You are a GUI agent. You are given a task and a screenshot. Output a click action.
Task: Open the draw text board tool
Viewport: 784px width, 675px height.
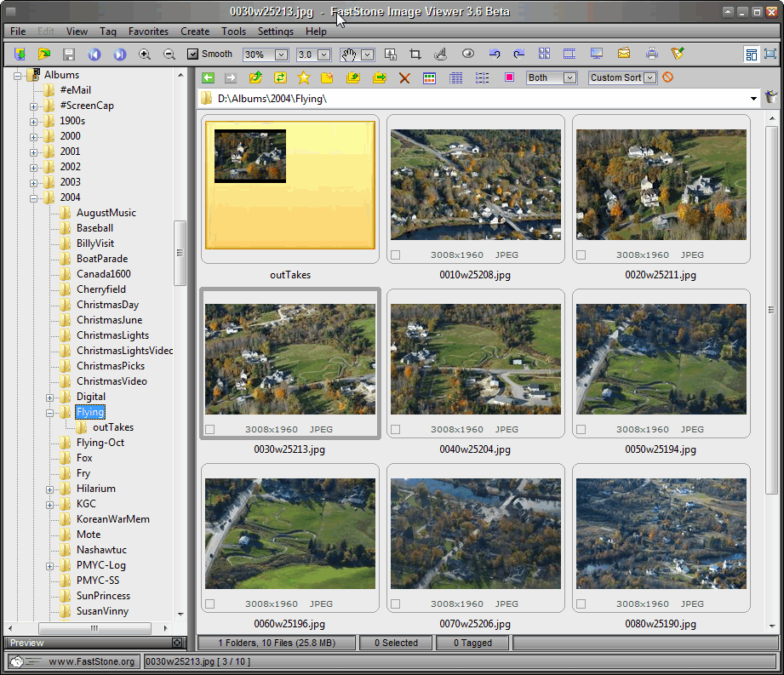440,54
